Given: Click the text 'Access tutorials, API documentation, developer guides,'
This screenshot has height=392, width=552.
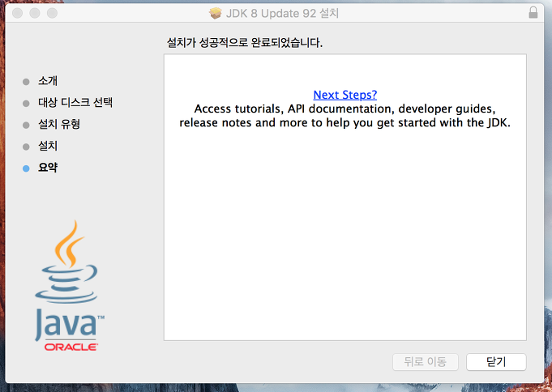Looking at the screenshot, I should coord(344,109).
